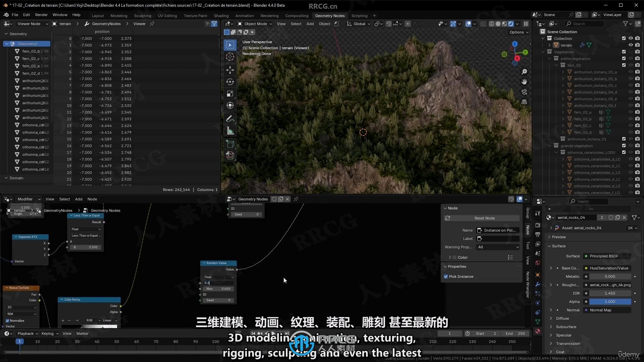
Task: Open the Material properties tab icon
Action: click(x=538, y=331)
